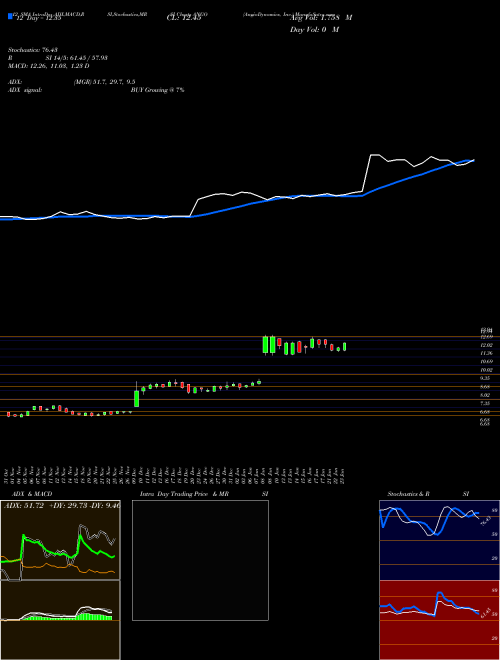The image size is (500, 660).
Task: Click the tall green candle at price gap-up
Action: click(266, 345)
